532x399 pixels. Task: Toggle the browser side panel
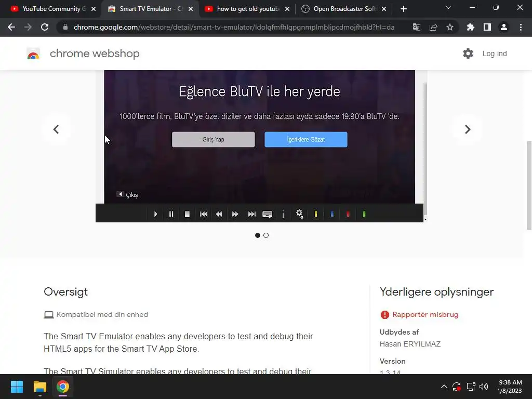pyautogui.click(x=487, y=27)
